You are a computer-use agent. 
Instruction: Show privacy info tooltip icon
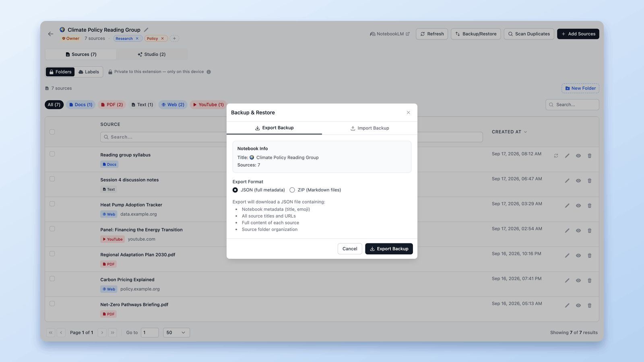208,72
